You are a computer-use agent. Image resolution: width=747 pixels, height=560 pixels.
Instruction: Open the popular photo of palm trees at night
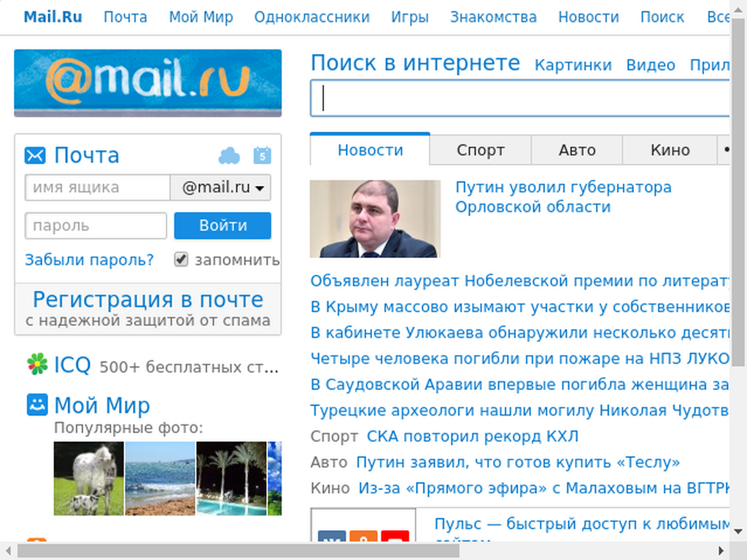(x=231, y=478)
